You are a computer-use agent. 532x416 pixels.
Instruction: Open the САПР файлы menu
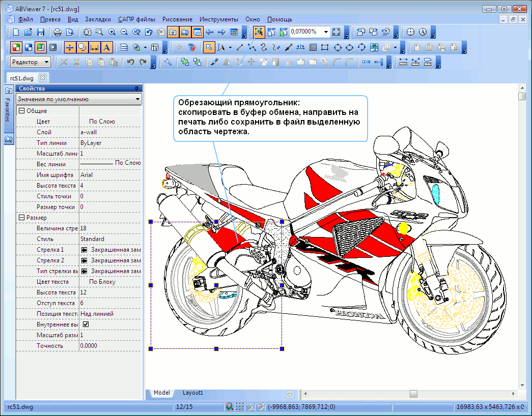[x=137, y=19]
